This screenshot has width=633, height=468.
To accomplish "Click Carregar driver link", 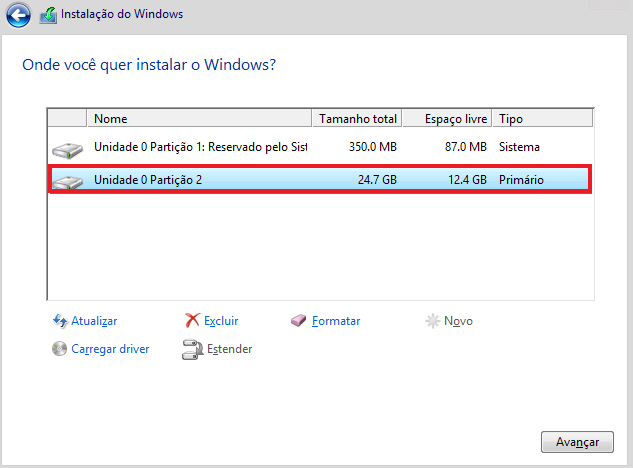I will (110, 349).
